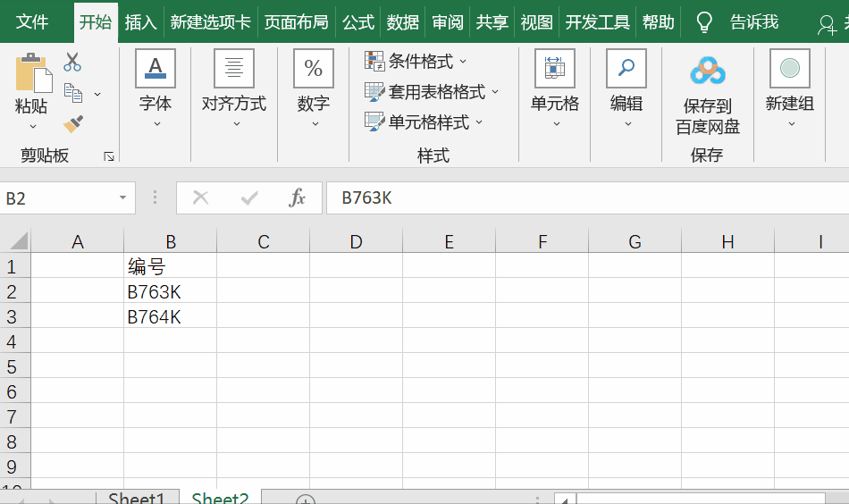The image size is (849, 504).
Task: Select the Format Painter brush icon
Action: pos(73,124)
